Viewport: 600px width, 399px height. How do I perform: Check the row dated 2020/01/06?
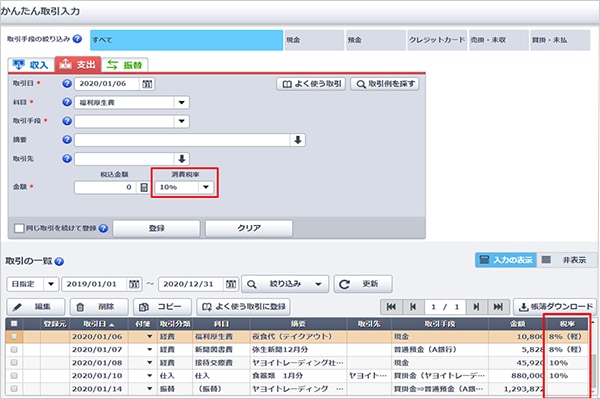pos(14,337)
